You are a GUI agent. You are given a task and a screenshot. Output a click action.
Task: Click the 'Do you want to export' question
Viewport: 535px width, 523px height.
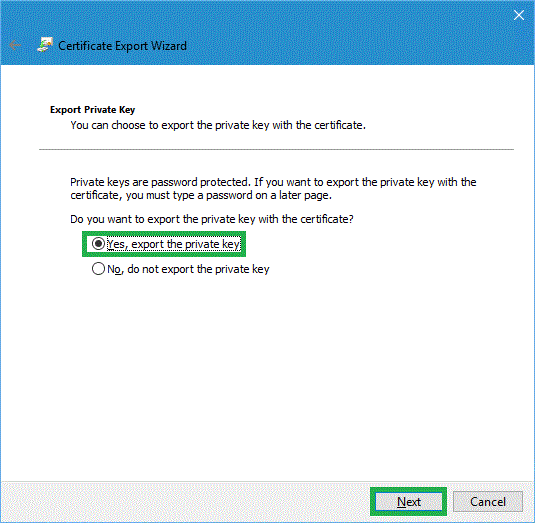212,219
